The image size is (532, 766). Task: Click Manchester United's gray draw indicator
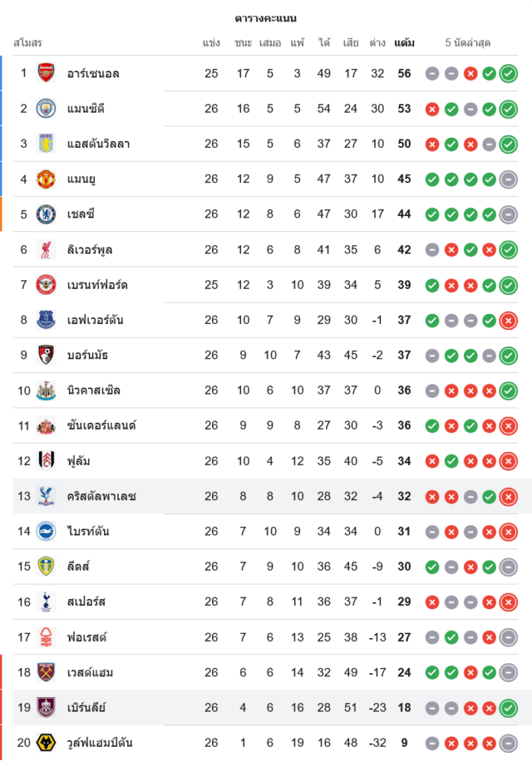pyautogui.click(x=508, y=179)
